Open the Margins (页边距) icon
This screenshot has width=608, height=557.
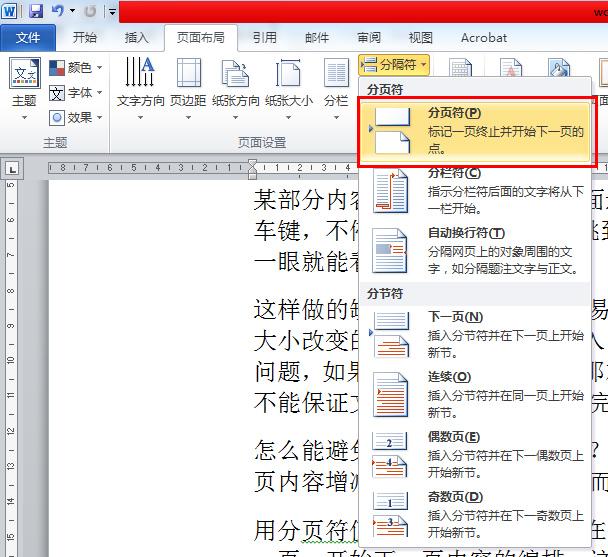(188, 73)
